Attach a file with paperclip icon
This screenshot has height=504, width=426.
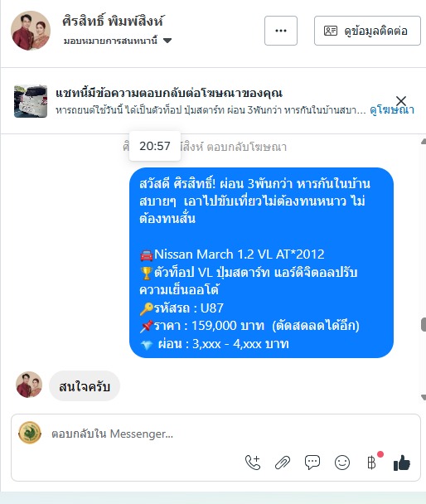click(x=283, y=463)
